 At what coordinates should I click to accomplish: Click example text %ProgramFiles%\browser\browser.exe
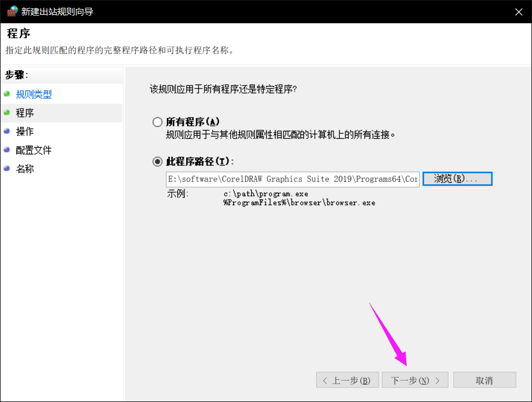click(x=299, y=203)
